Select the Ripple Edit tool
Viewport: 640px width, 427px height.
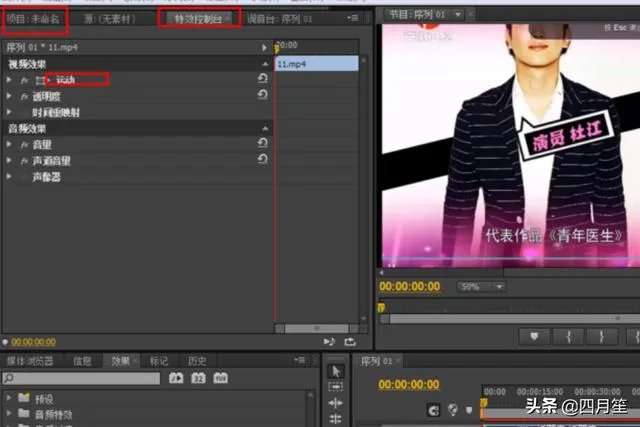click(336, 403)
